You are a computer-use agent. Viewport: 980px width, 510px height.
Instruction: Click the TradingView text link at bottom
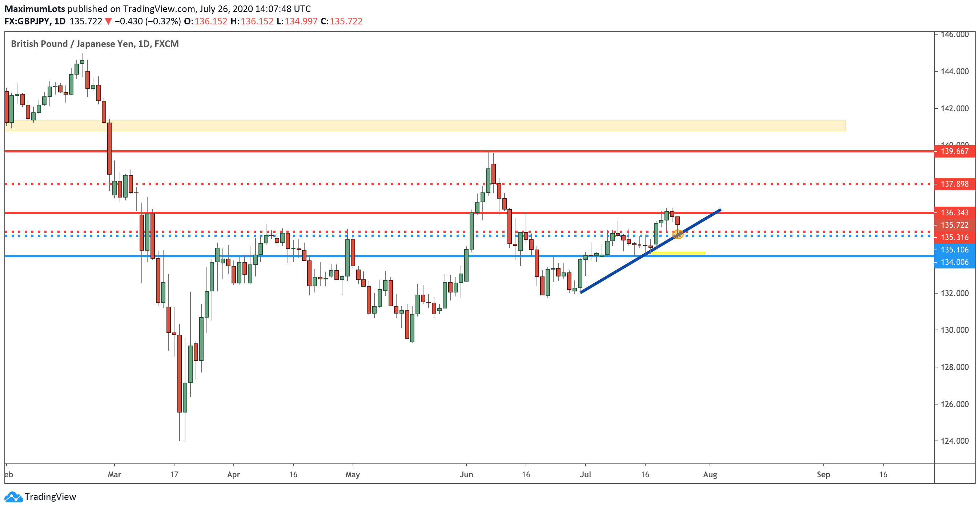[50, 497]
